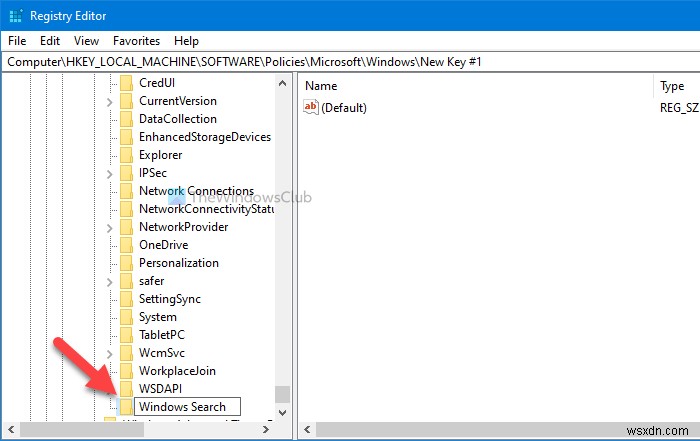The height and width of the screenshot is (441, 700).
Task: Click the Windows Search folder icon
Action: pyautogui.click(x=125, y=407)
